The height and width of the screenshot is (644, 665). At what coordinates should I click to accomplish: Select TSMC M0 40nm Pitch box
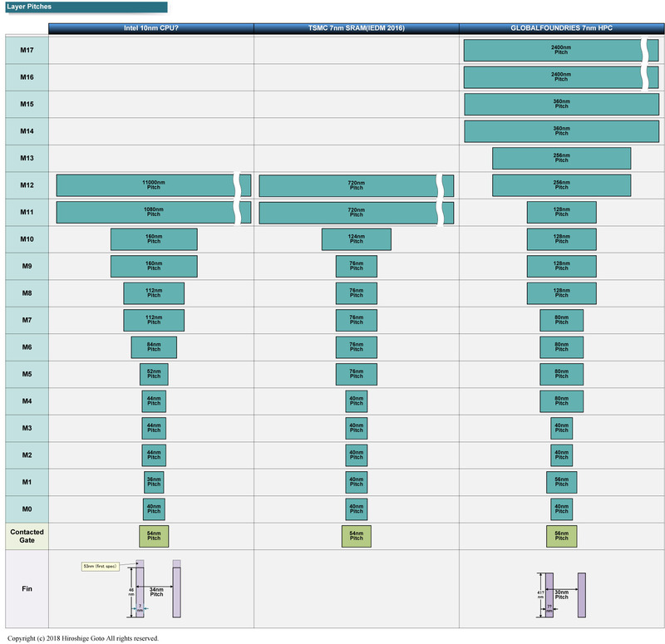pos(357,509)
